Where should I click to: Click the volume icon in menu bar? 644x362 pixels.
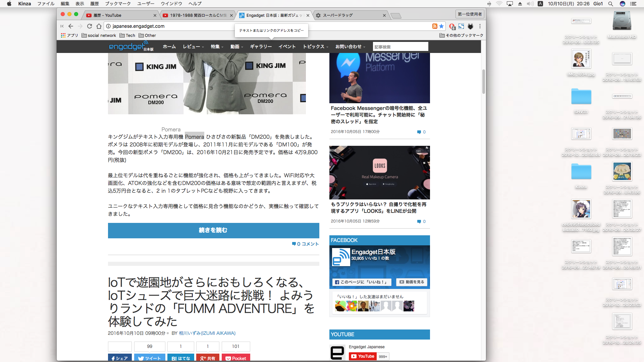(x=530, y=4)
